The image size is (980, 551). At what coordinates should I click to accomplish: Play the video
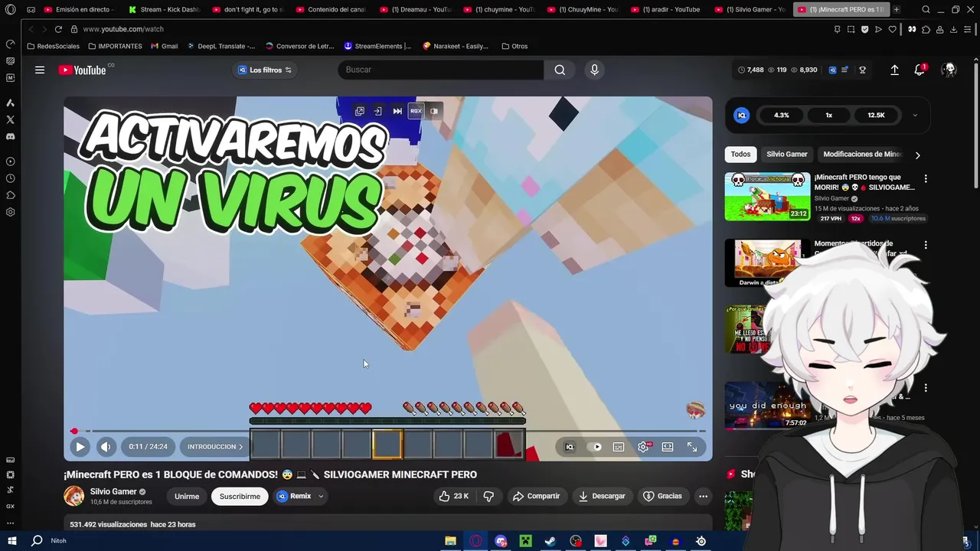[x=80, y=447]
